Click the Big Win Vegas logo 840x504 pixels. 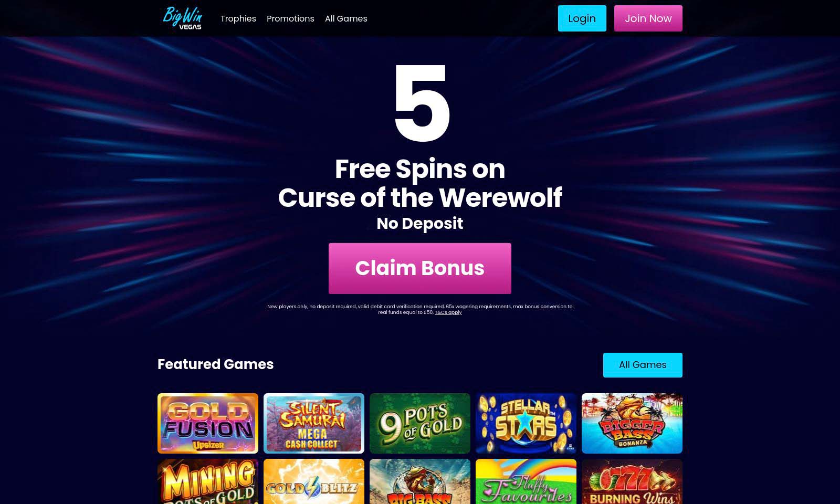[x=182, y=18]
